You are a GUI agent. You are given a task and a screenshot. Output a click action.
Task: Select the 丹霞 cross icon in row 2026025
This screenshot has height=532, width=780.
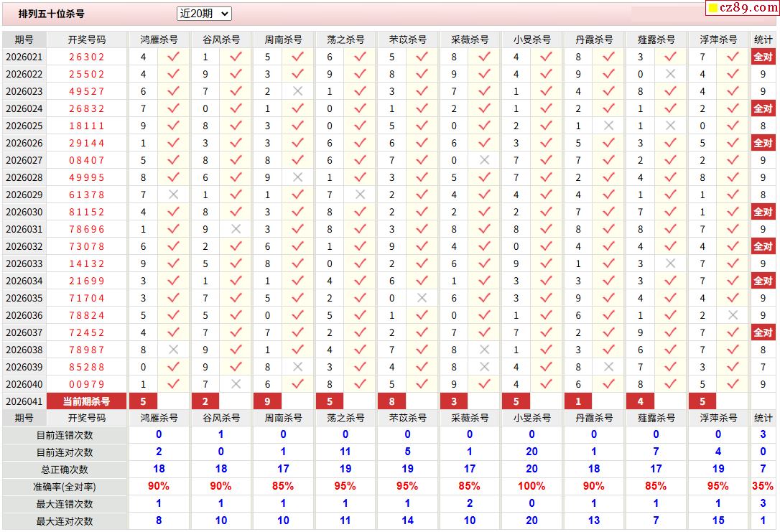pyautogui.click(x=608, y=126)
